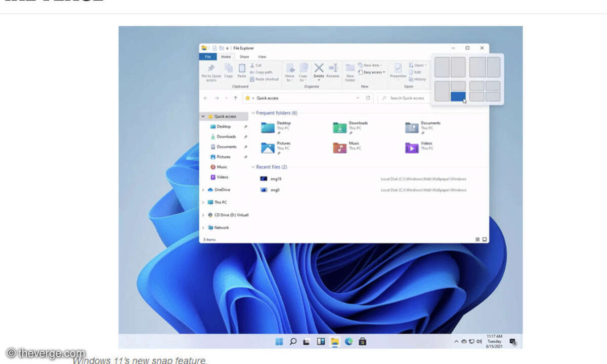Select Downloads in the navigation pane
The width and height of the screenshot is (607, 364).
pos(226,136)
